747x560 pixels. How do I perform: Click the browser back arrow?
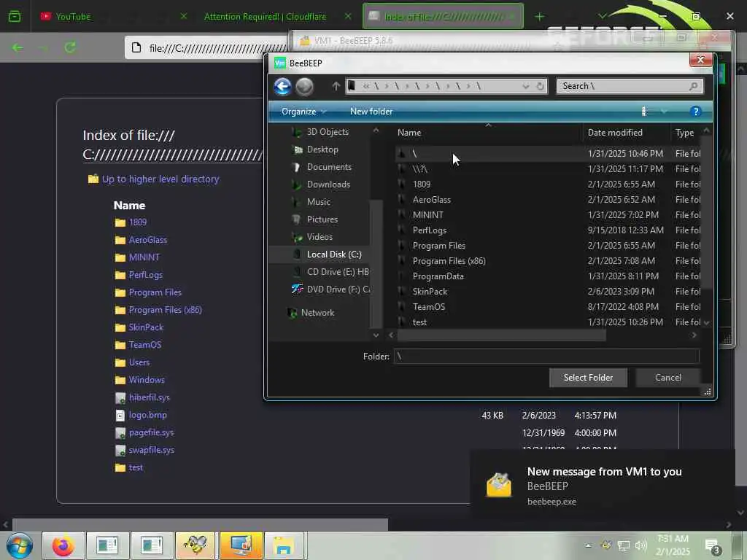[18, 47]
